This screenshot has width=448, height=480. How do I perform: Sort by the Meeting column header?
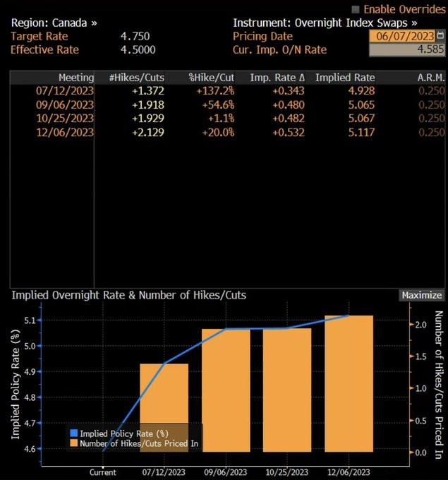(x=76, y=78)
